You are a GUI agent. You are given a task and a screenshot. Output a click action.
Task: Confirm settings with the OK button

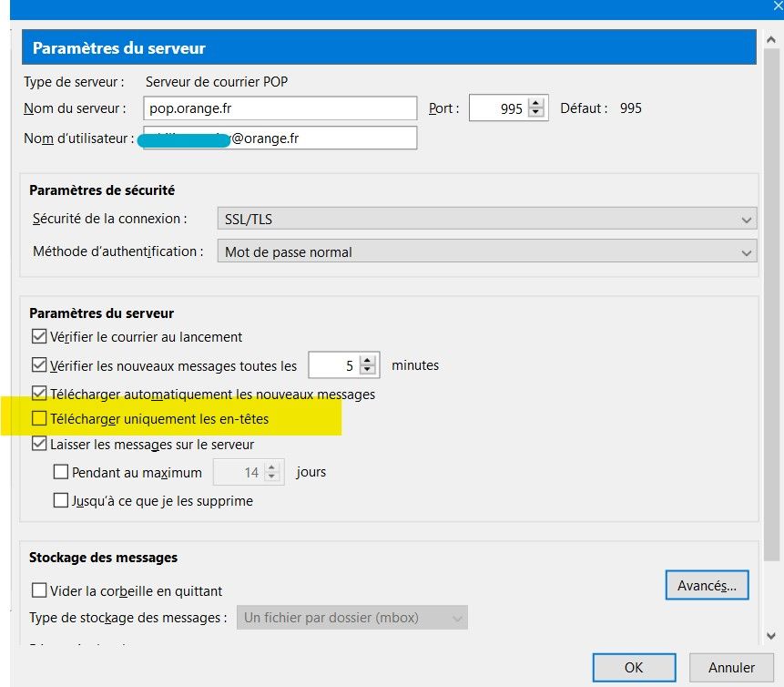pyautogui.click(x=634, y=667)
